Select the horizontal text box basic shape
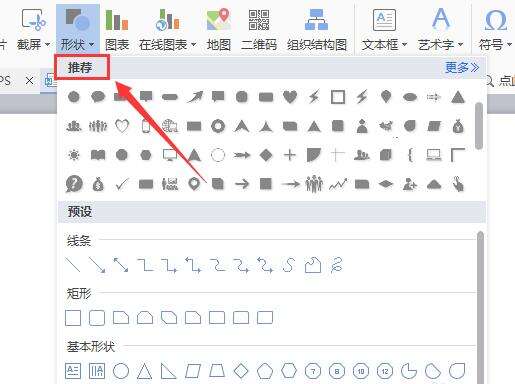515x384 pixels. (73, 371)
